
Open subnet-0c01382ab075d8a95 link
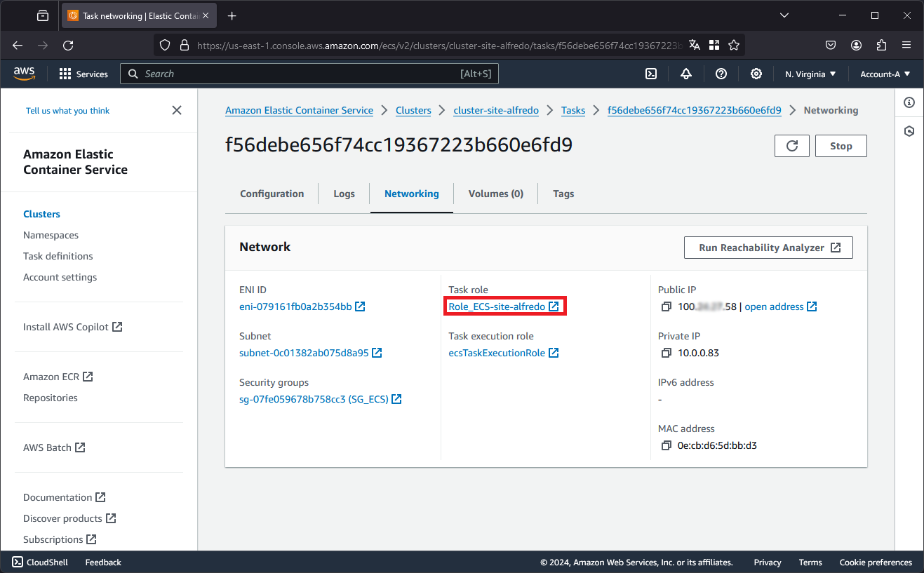pyautogui.click(x=311, y=353)
